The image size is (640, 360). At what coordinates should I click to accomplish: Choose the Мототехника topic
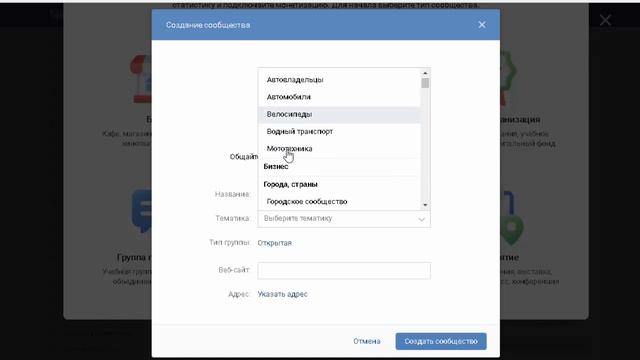click(339, 149)
